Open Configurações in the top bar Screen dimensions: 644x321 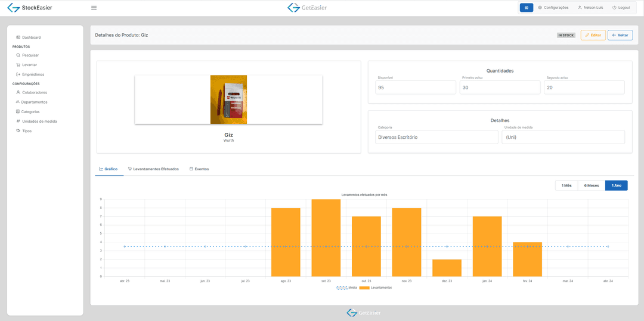click(x=553, y=8)
